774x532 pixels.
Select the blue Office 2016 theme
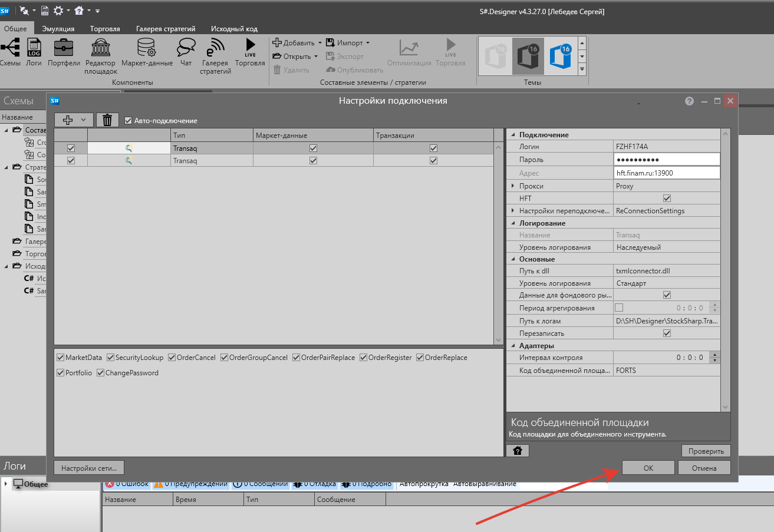point(560,56)
